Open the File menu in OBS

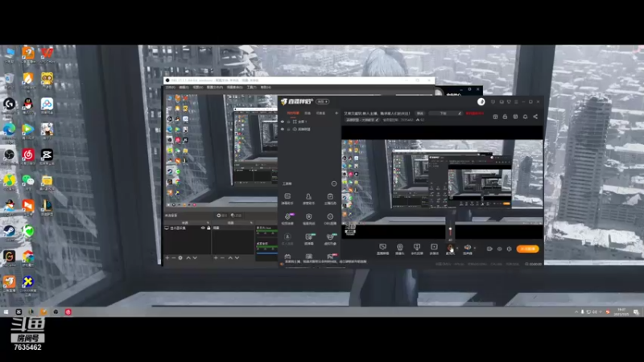[170, 88]
